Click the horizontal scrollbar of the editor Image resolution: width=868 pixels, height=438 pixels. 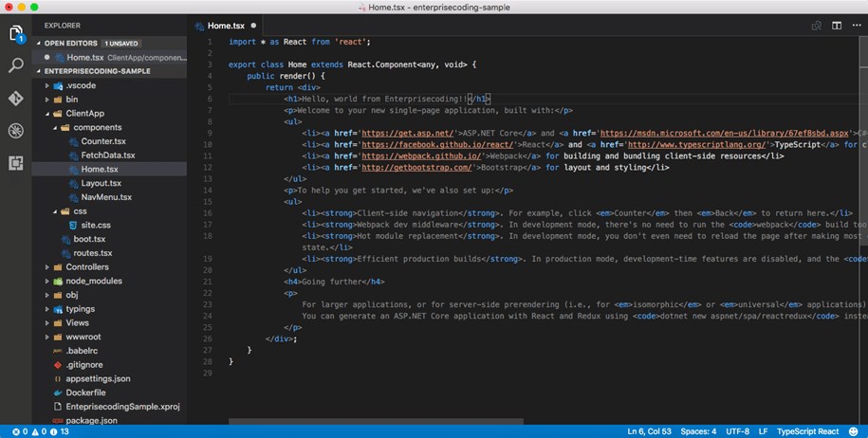pyautogui.click(x=376, y=422)
